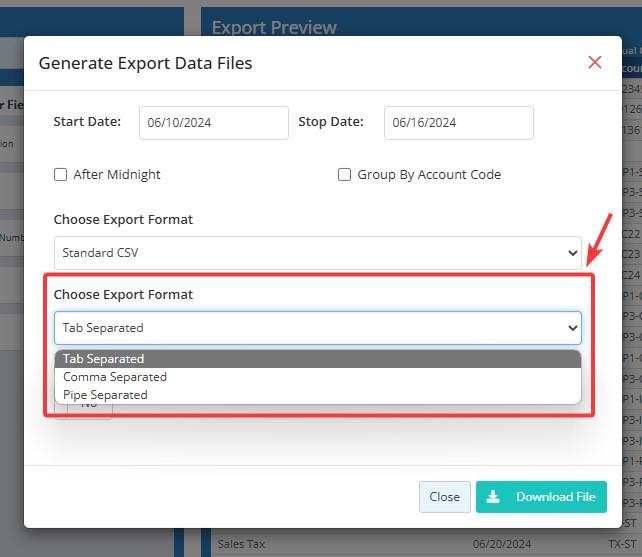Click the Download File button text
This screenshot has width=642, height=557.
point(555,497)
